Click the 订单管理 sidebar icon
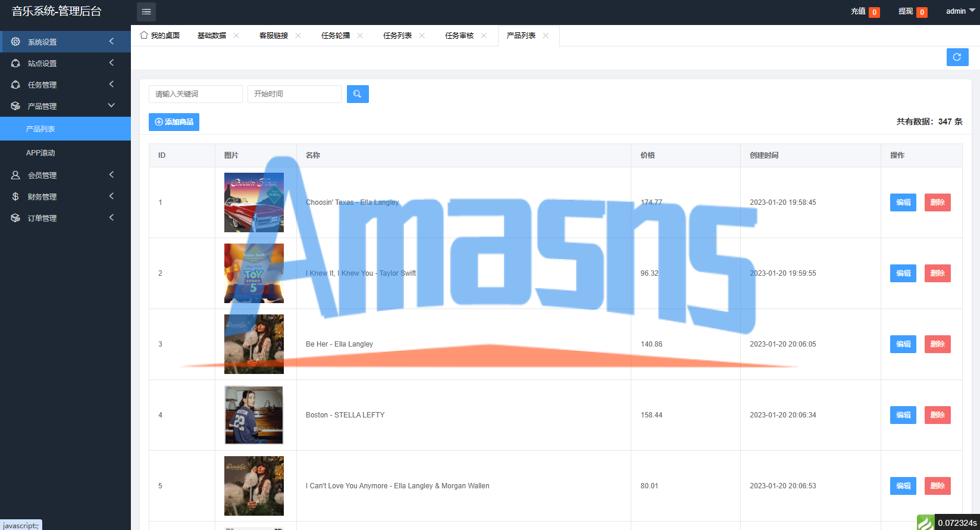 click(x=15, y=218)
